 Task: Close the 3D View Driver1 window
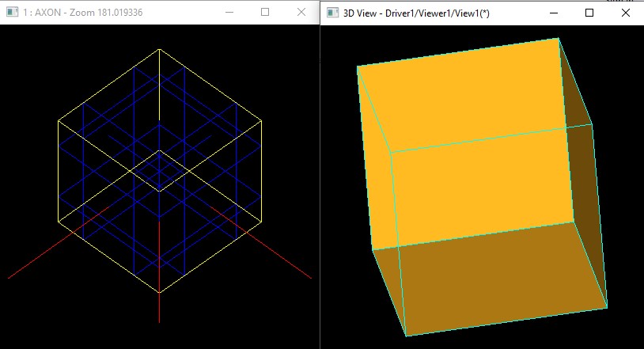pos(625,13)
